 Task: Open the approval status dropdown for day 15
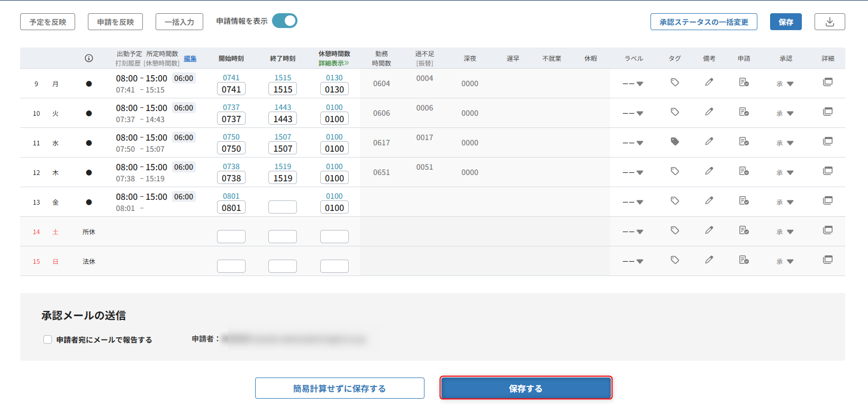[x=785, y=261]
